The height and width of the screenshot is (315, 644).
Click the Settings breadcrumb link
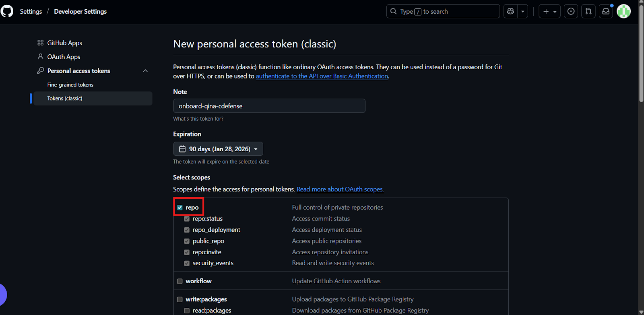pos(31,11)
